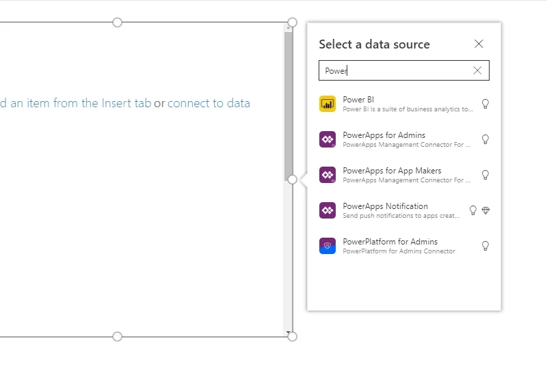Viewport: 547px width, 392px height.
Task: Choose PowerPlatform for Admins title text
Action: coord(390,242)
